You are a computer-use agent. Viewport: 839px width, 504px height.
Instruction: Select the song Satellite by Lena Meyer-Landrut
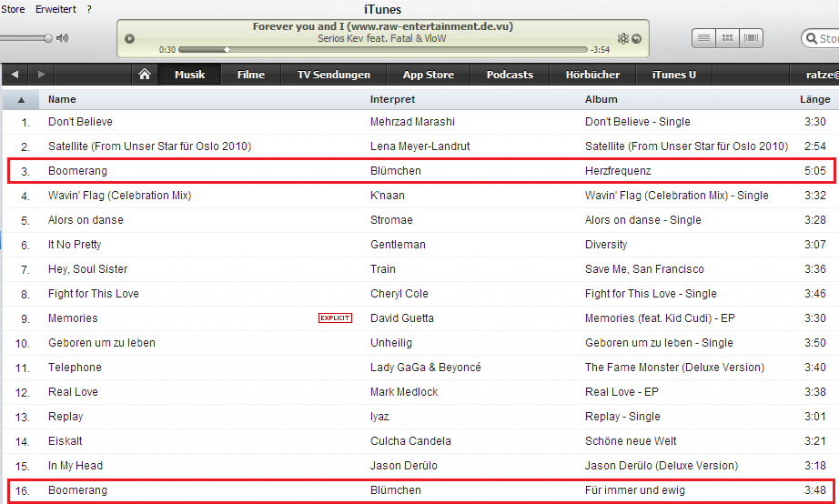(149, 146)
